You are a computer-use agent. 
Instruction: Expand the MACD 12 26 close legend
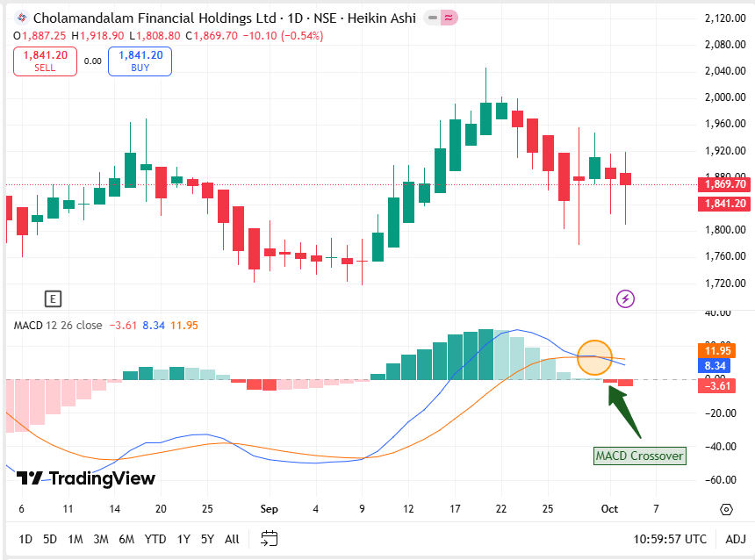58,325
